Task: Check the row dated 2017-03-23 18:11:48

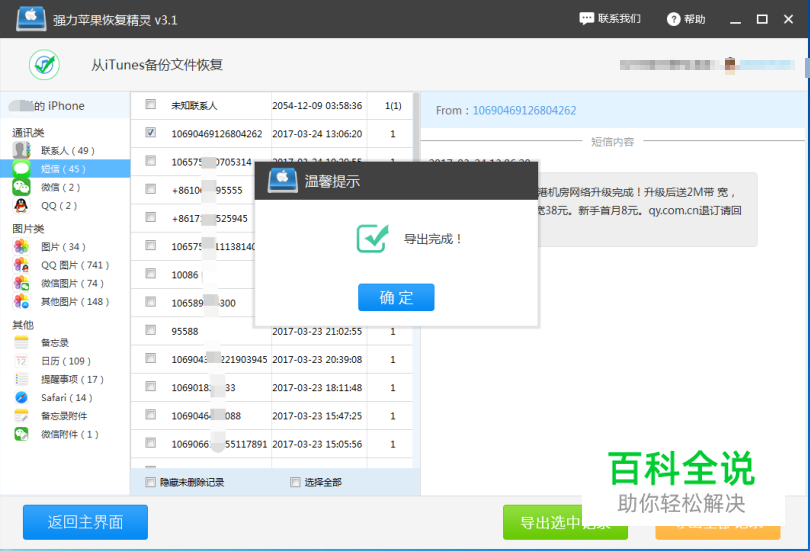Action: [x=150, y=386]
